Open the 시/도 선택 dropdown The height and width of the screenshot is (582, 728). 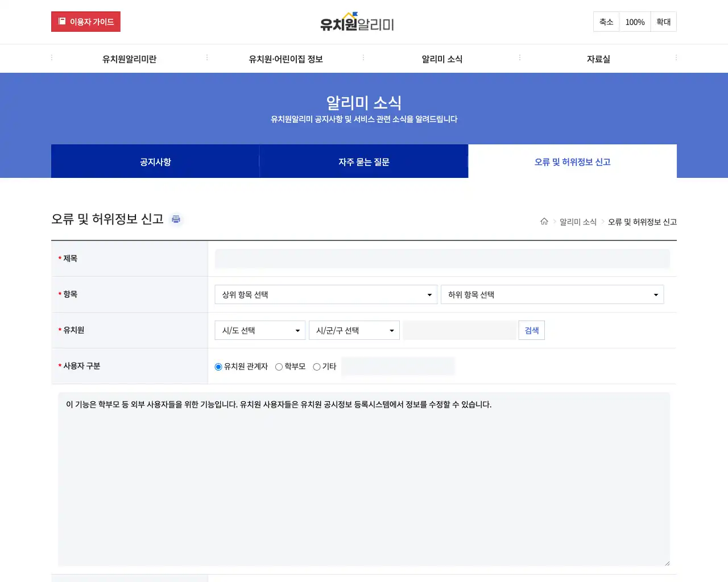[260, 330]
